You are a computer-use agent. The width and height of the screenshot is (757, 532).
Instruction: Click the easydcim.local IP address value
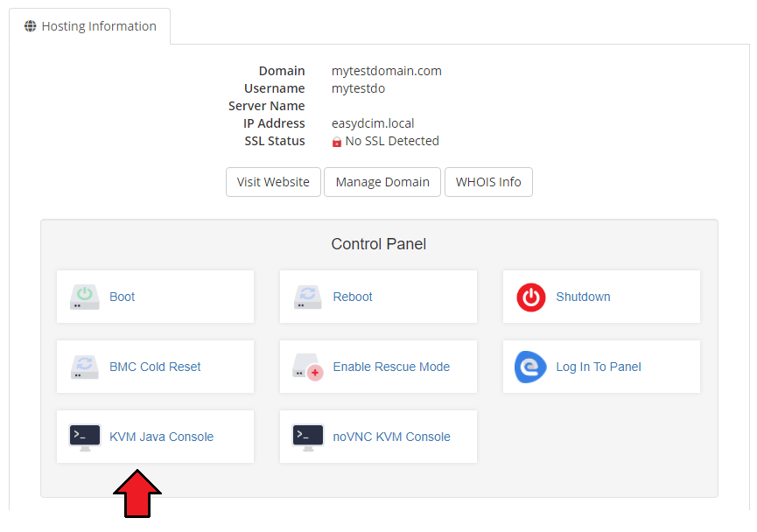(373, 123)
